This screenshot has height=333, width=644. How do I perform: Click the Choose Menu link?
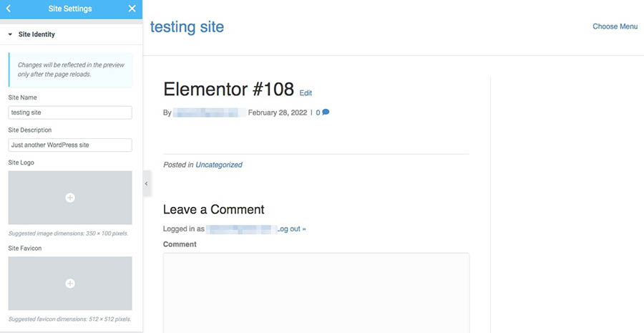(615, 26)
